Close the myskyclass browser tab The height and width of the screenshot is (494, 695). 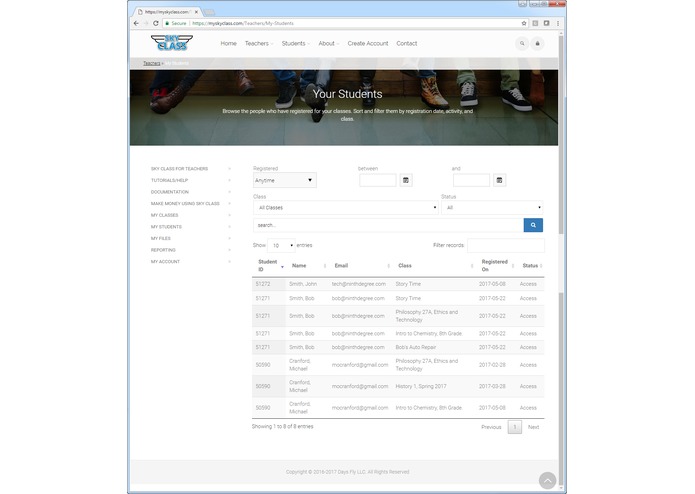click(196, 12)
